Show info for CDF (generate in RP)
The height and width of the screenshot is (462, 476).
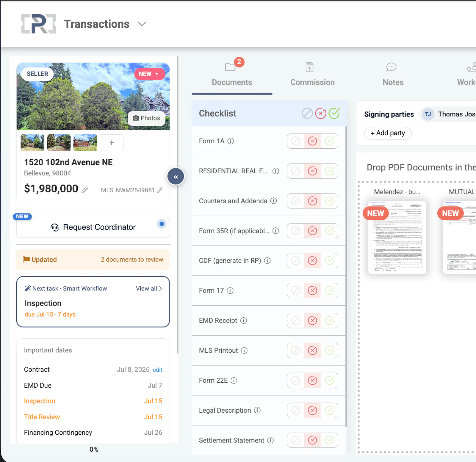(267, 260)
